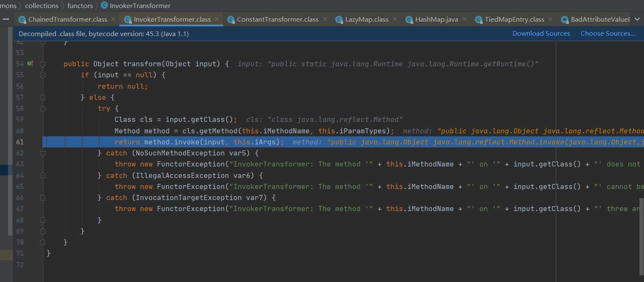Switch to the ConstantTransformer.class tab
The height and width of the screenshot is (282, 644).
click(277, 19)
